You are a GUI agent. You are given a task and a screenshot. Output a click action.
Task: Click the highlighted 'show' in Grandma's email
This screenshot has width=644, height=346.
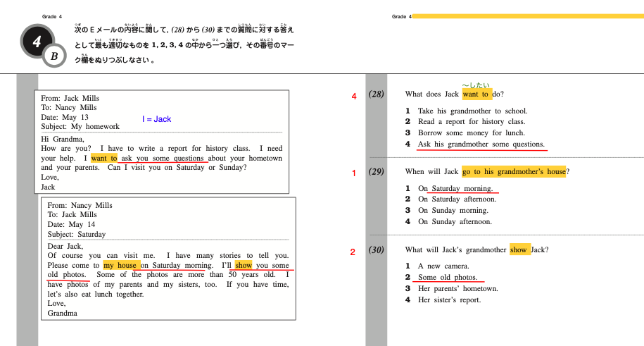(x=244, y=266)
